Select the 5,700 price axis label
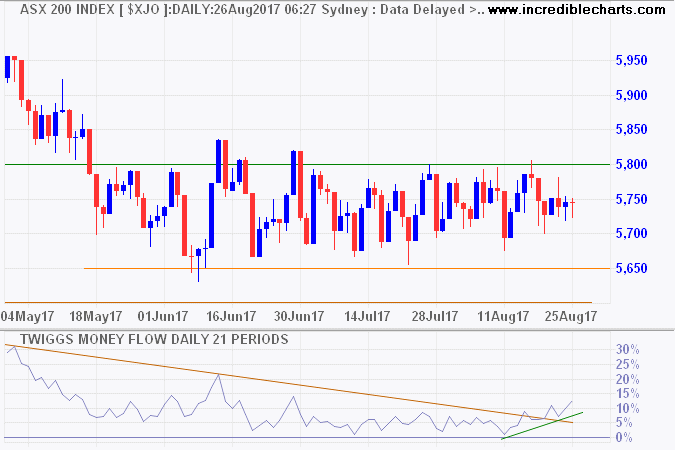Viewport: 675px width, 450px height. (x=632, y=233)
